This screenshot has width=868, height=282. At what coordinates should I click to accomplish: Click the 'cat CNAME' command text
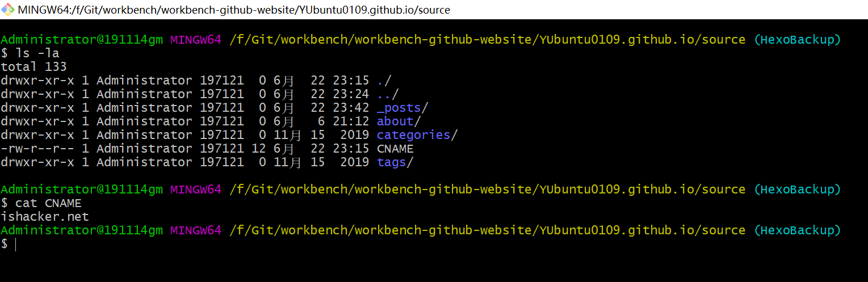(x=47, y=203)
